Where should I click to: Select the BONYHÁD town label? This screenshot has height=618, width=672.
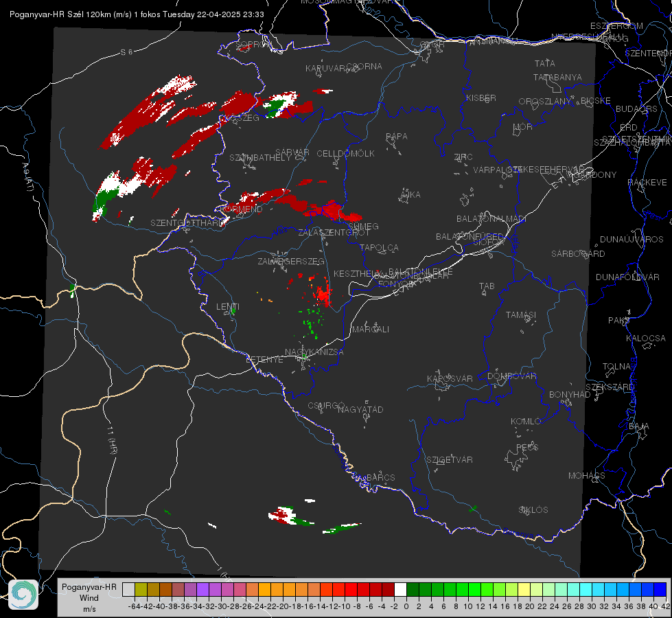click(x=570, y=395)
